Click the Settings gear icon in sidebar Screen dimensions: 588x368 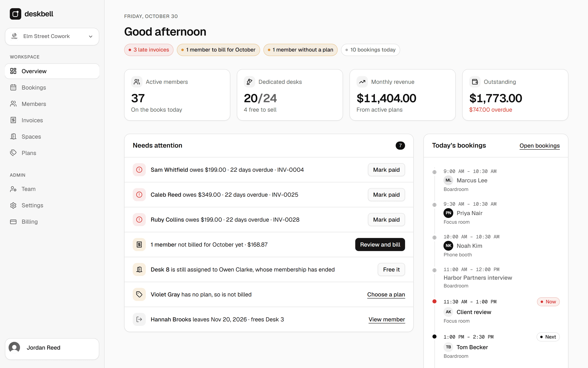pos(13,205)
